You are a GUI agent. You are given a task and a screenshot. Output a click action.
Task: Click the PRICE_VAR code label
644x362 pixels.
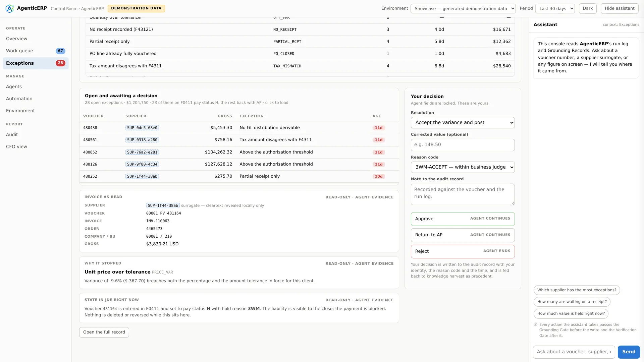(162, 273)
